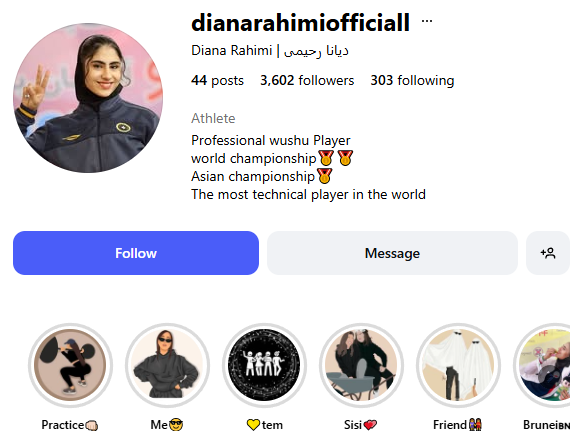Image resolution: width=575 pixels, height=431 pixels.
Task: Follow the dianarahimiofficiall account
Action: tap(136, 253)
